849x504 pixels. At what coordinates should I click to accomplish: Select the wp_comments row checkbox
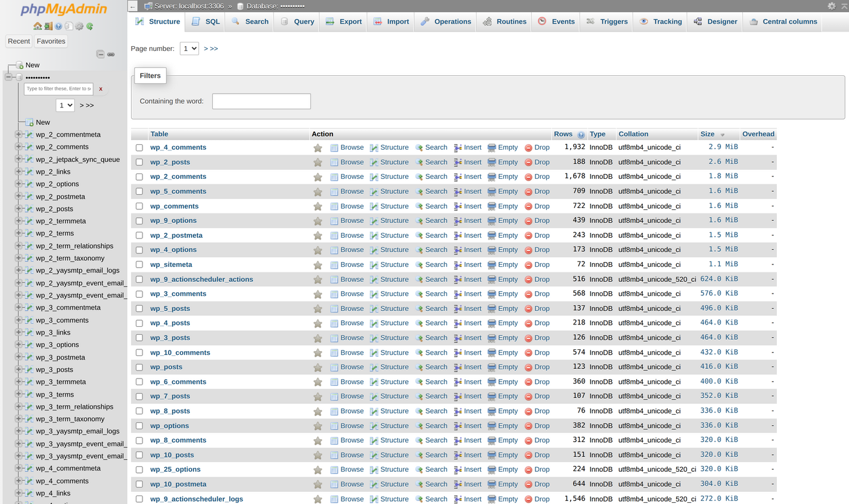[x=139, y=206]
